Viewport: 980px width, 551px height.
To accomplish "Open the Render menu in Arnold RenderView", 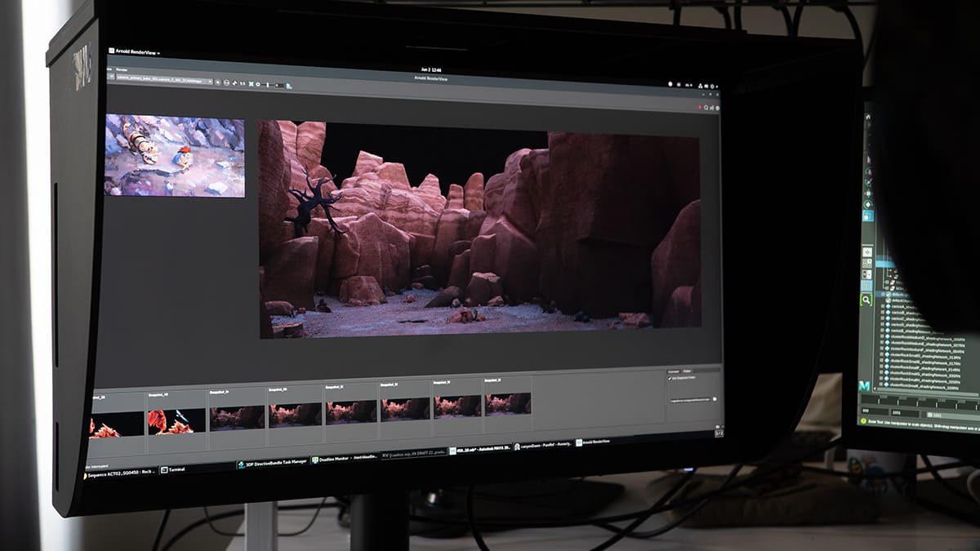I will pos(122,70).
